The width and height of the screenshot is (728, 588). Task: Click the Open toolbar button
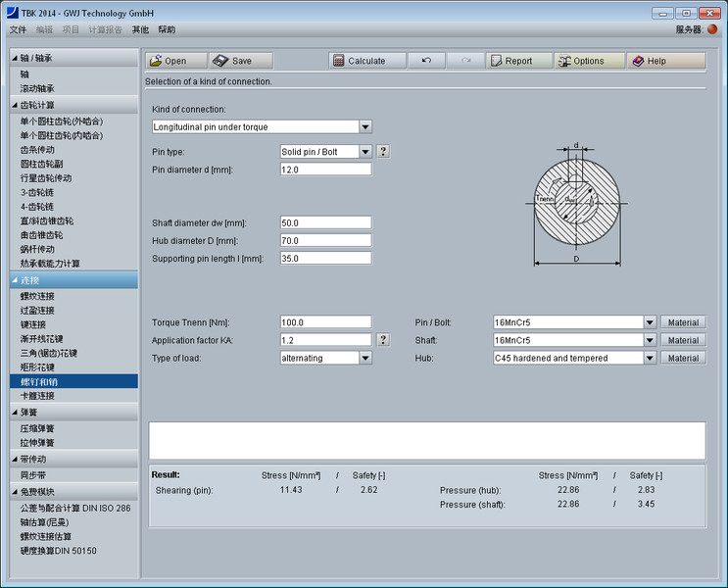coord(176,61)
